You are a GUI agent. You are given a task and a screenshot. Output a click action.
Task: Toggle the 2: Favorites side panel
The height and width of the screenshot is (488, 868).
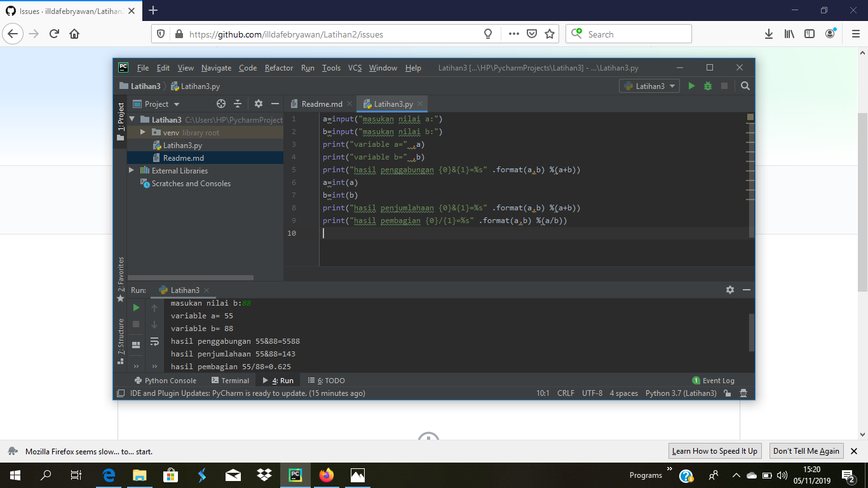(120, 278)
